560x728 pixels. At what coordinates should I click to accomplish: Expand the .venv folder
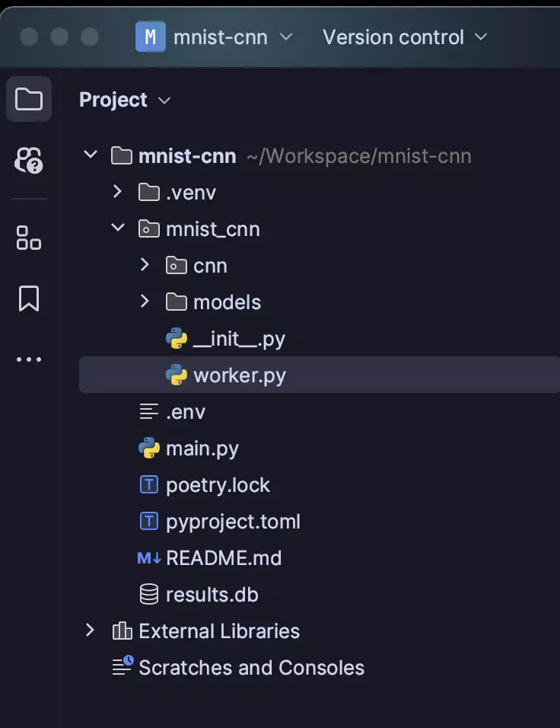tap(117, 191)
